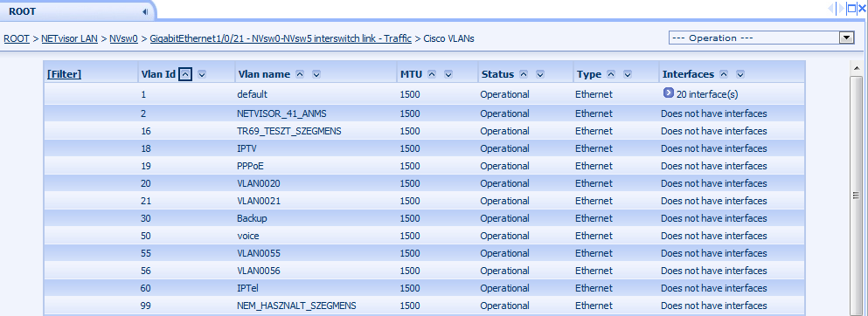Click the '20 interface(s)' text
This screenshot has height=316, width=868.
pos(707,94)
